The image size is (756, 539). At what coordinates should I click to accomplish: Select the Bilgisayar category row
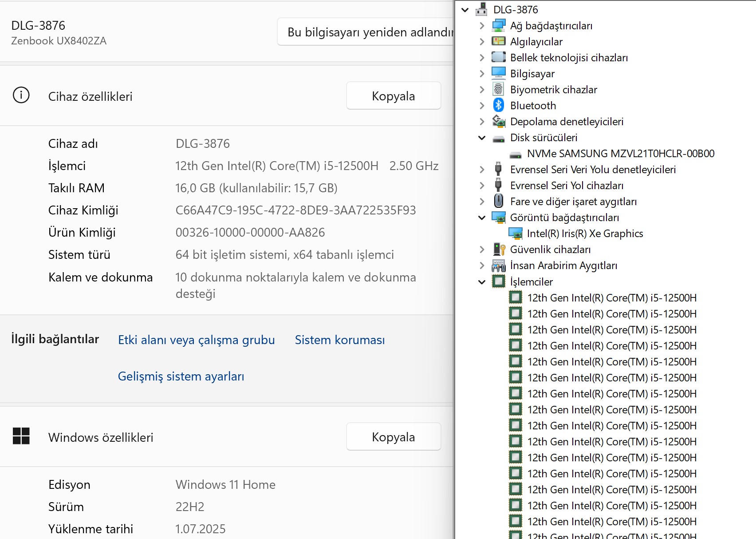pyautogui.click(x=532, y=74)
